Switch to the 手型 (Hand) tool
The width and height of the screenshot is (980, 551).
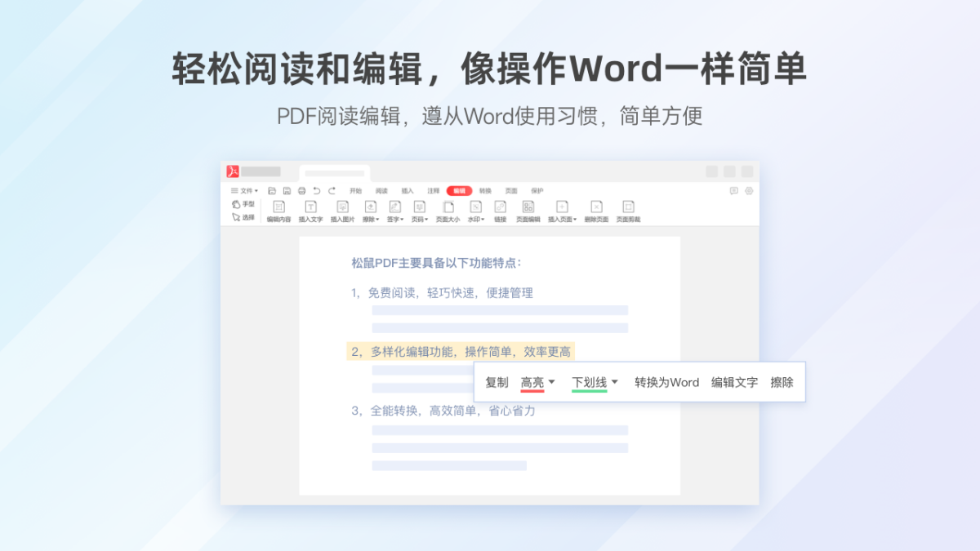coord(243,204)
